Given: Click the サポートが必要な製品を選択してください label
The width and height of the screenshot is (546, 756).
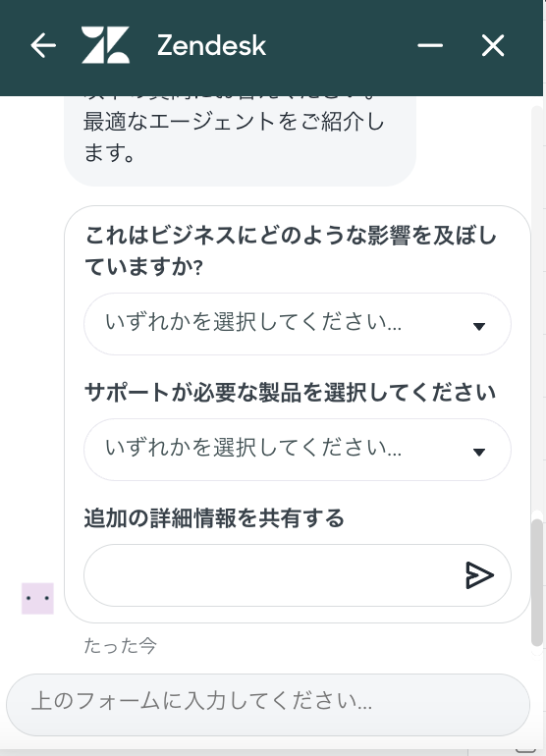Looking at the screenshot, I should point(291,393).
